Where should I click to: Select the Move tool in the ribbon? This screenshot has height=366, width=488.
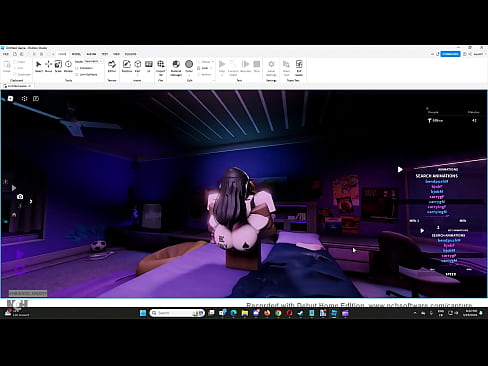[x=48, y=66]
